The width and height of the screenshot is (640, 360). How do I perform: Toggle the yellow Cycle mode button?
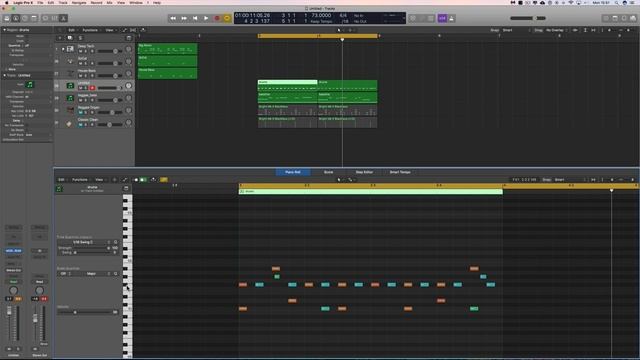(x=227, y=18)
